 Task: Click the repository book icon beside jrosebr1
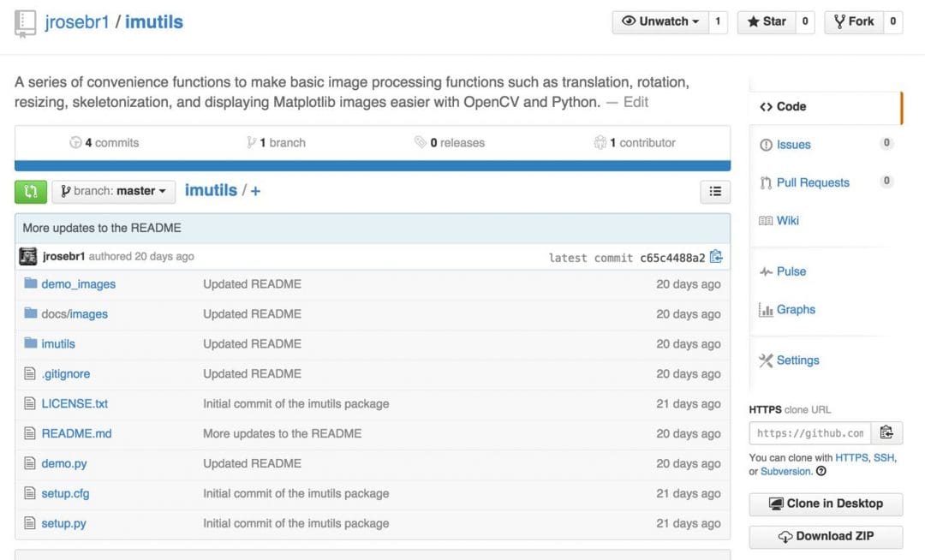pyautogui.click(x=25, y=24)
